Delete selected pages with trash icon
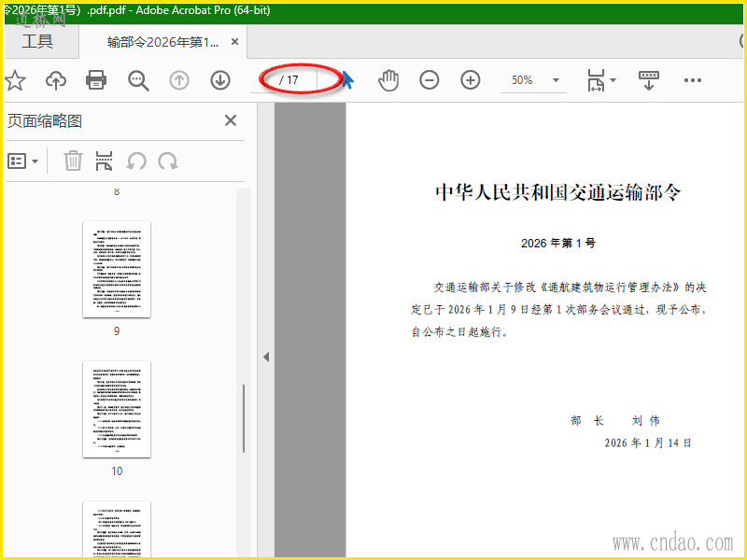The width and height of the screenshot is (747, 560). coord(73,161)
